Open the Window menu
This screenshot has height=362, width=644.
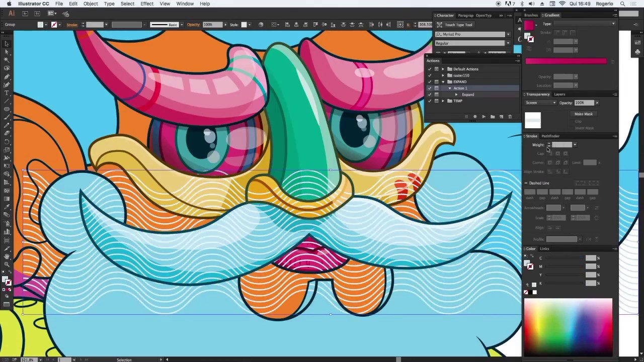click(185, 4)
